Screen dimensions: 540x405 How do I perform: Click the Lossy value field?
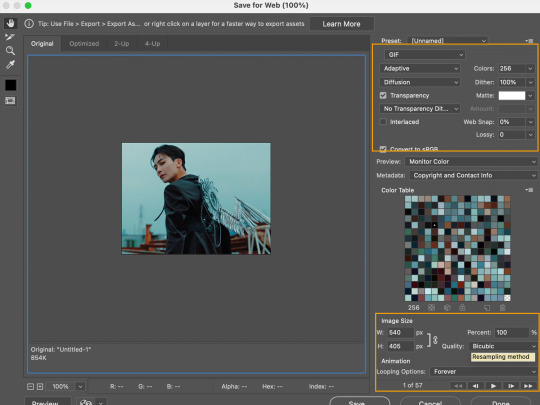512,135
